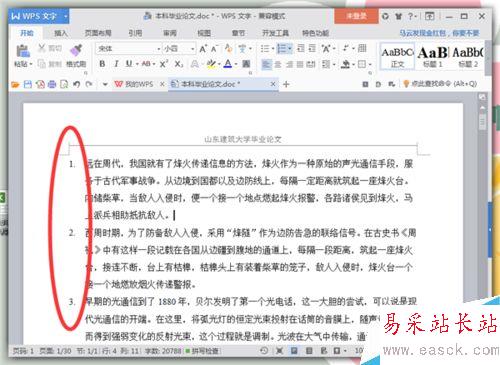This screenshot has height=365, width=500.
Task: Open the Review ribbon tab
Action: pos(170,33)
